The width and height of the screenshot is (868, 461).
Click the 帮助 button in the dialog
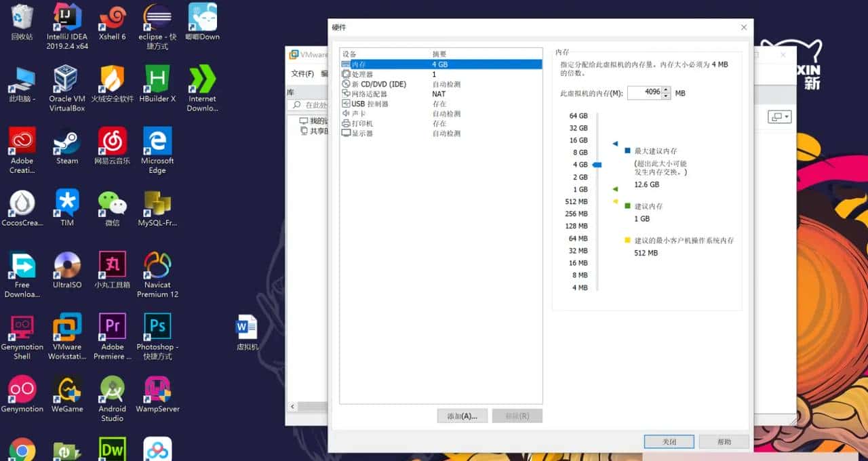[x=723, y=441]
